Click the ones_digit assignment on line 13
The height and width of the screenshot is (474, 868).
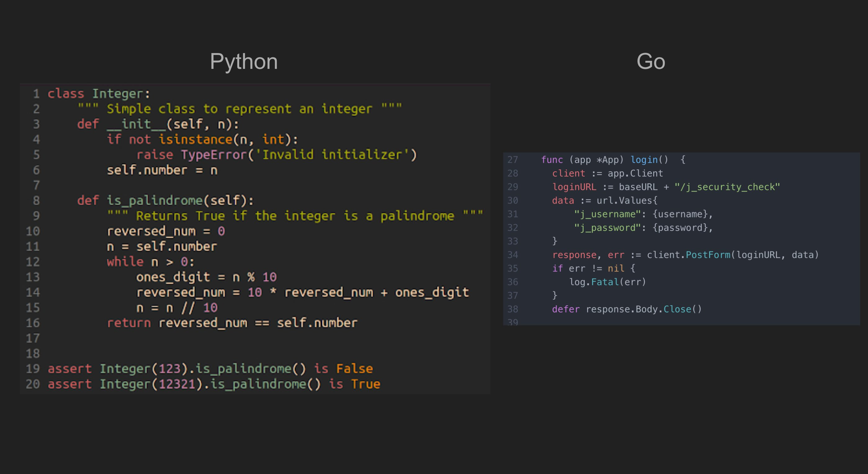[x=206, y=277]
